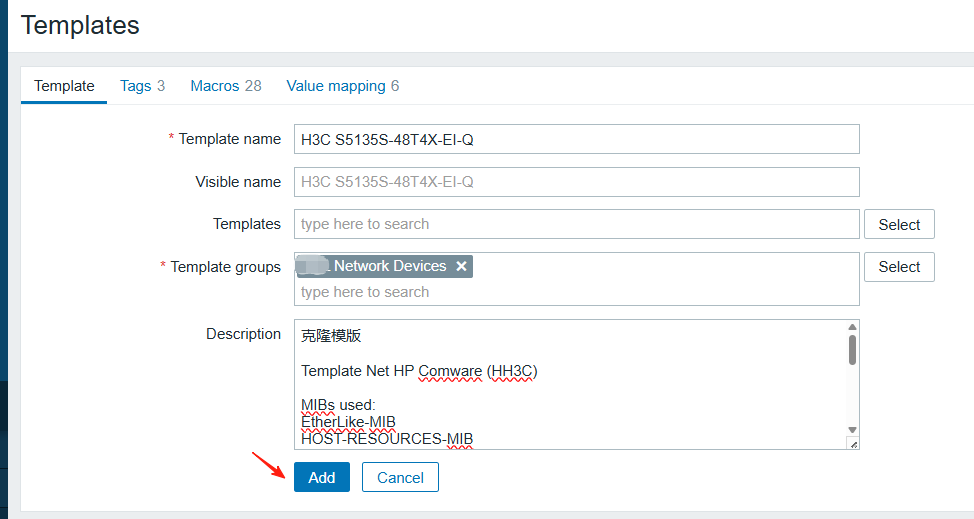Click the Template groups search box
974x519 pixels.
pyautogui.click(x=576, y=292)
